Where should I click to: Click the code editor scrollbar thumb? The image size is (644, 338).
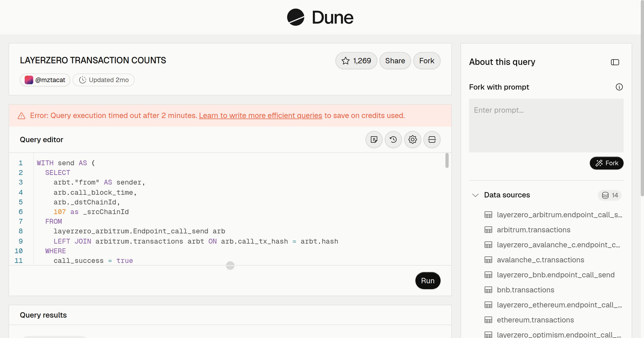(447, 160)
